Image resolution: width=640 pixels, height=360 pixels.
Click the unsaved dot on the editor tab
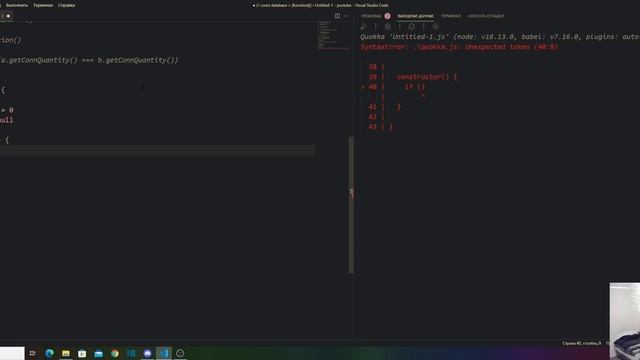[8, 16]
